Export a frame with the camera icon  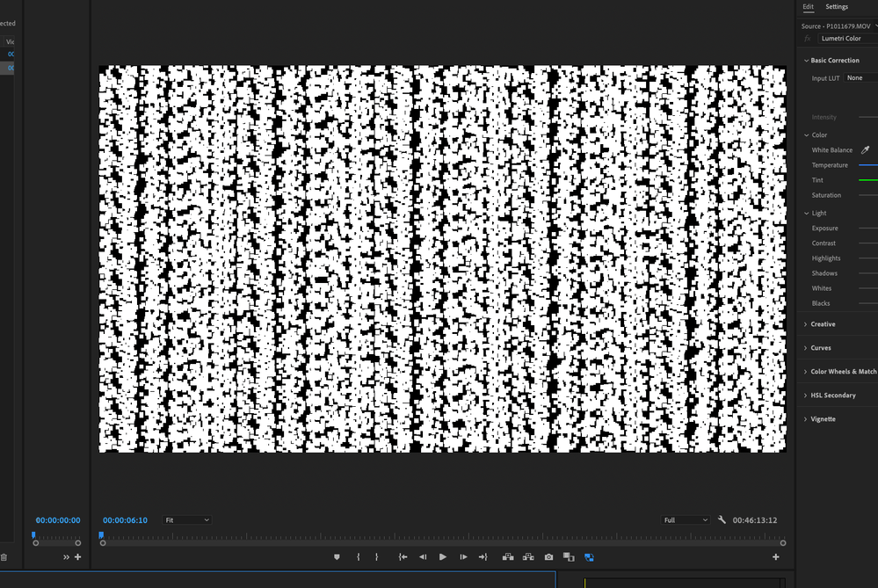(548, 557)
